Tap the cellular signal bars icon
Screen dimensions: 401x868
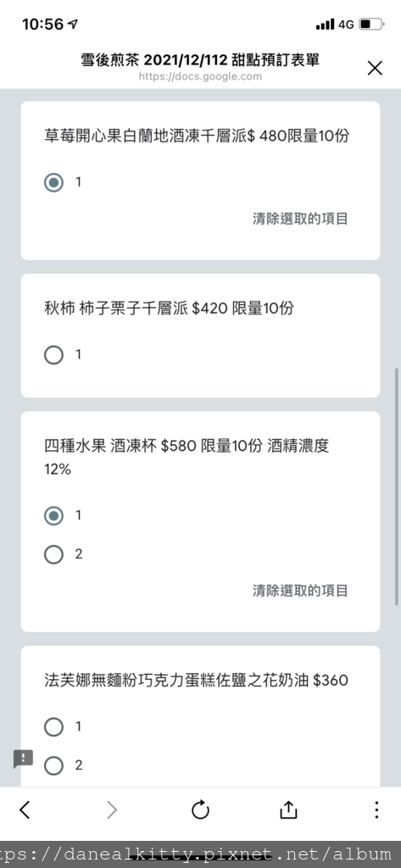[325, 25]
